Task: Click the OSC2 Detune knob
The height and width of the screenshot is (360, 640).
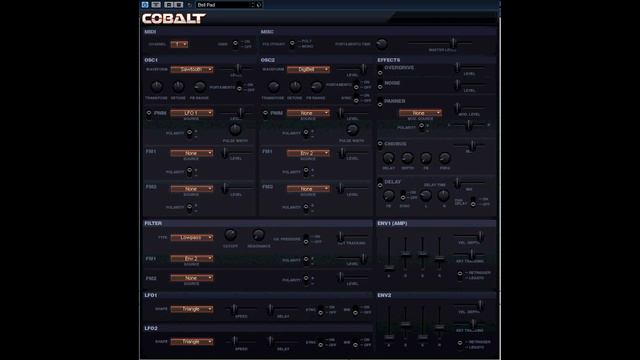Action: tap(295, 86)
